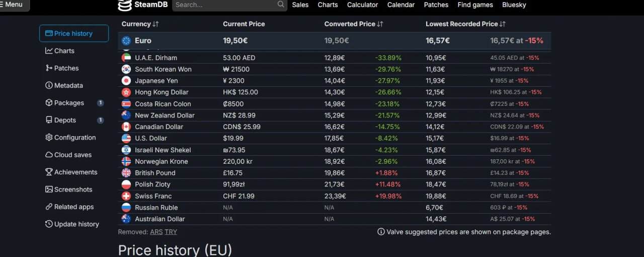Click the 220,00 kr Norwegian price
The image size is (644, 257).
(x=239, y=161)
